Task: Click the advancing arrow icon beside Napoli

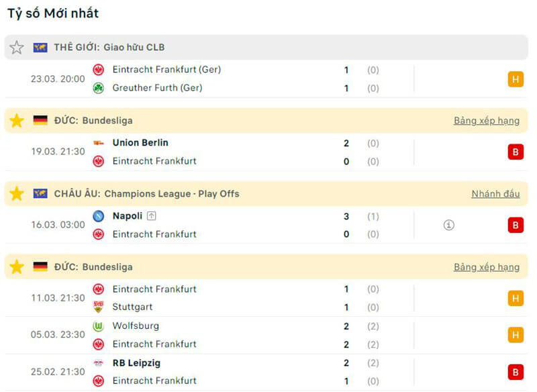Action: (x=152, y=216)
